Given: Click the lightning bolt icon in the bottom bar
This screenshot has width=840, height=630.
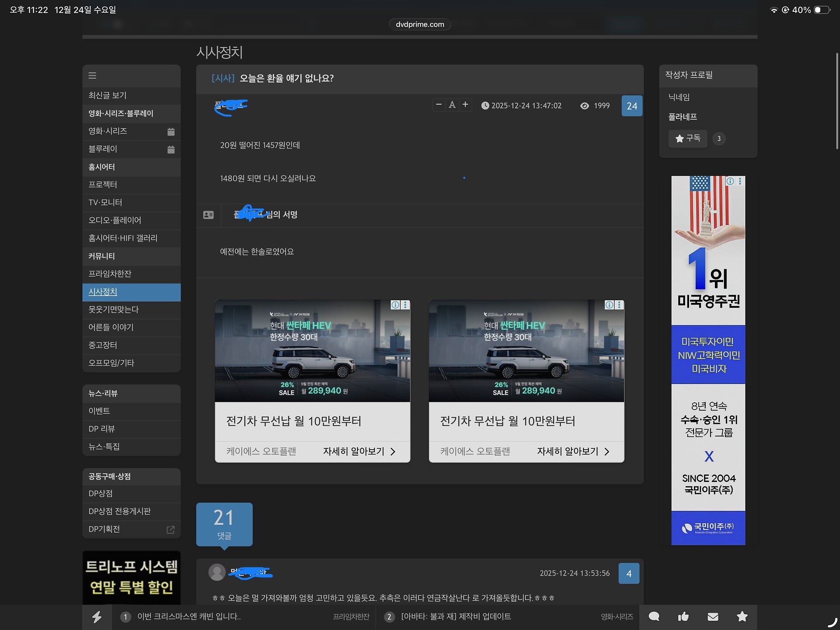Looking at the screenshot, I should [97, 617].
